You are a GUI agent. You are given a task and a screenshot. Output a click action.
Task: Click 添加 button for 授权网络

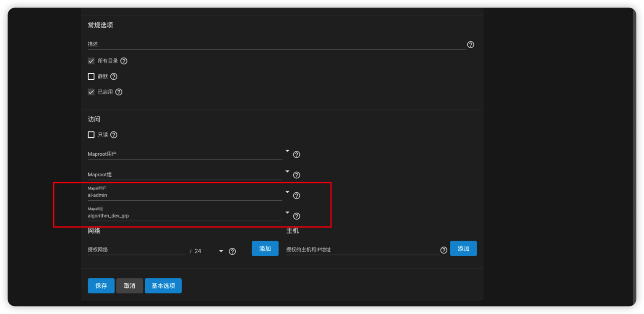click(x=265, y=249)
